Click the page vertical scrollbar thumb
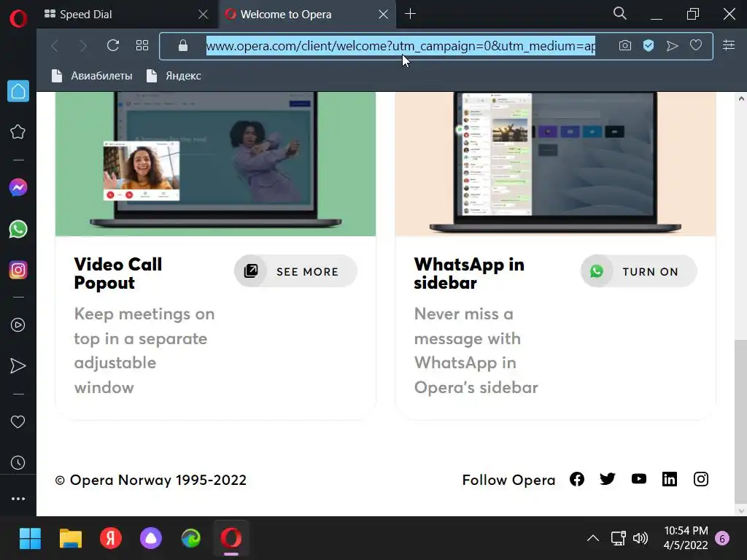The image size is (747, 560). coord(741,421)
